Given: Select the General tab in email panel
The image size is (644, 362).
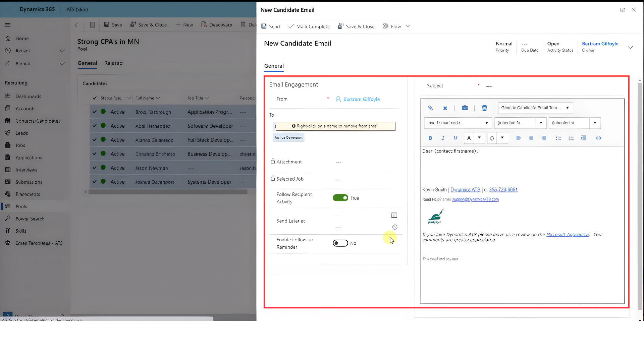Looking at the screenshot, I should click(274, 66).
